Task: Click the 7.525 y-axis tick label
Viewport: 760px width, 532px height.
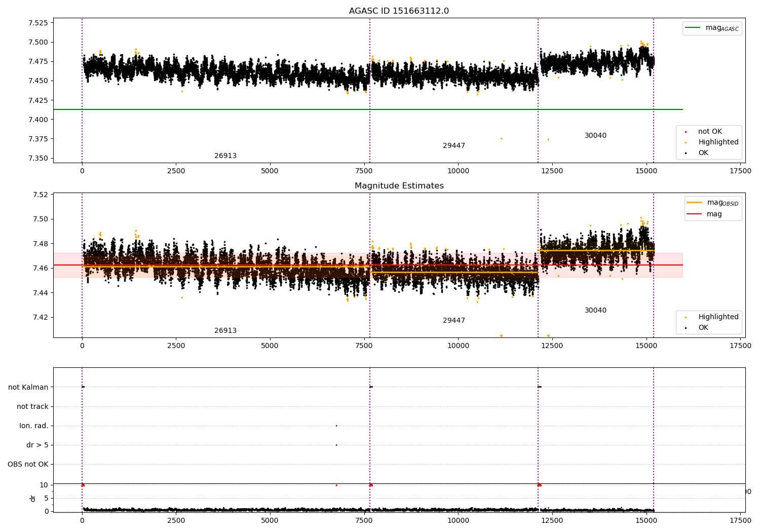Action: [x=38, y=23]
